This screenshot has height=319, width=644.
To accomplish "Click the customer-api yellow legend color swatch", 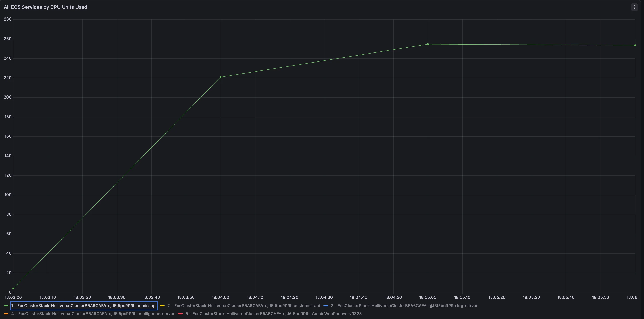I will [162, 306].
